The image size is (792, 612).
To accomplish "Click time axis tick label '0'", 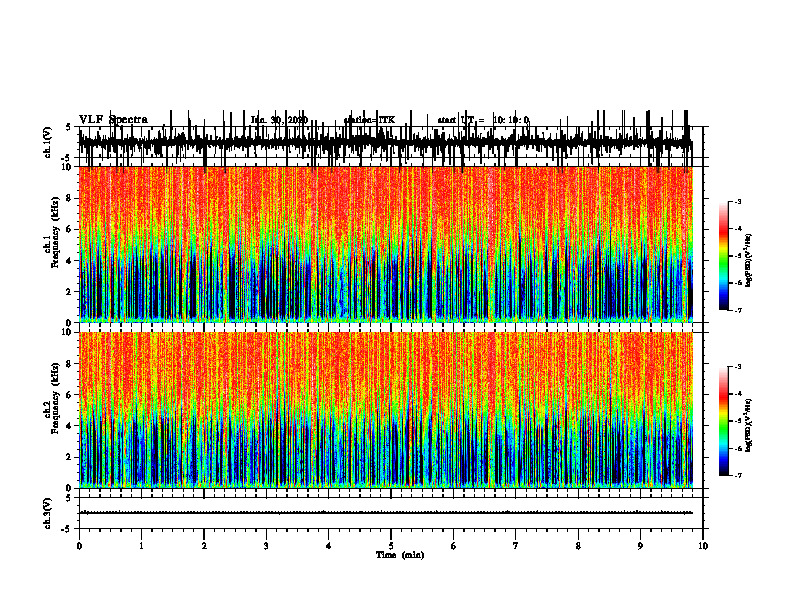I will (x=79, y=546).
